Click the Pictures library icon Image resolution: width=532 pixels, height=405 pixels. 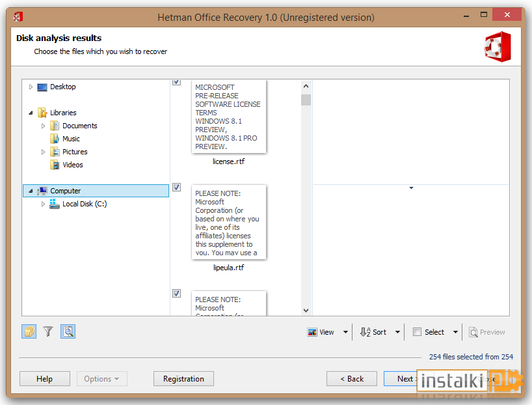click(x=54, y=152)
